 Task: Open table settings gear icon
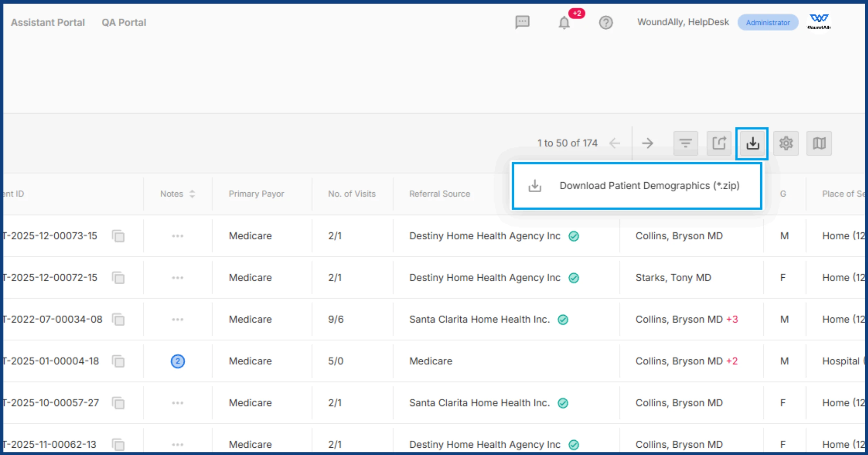click(786, 143)
